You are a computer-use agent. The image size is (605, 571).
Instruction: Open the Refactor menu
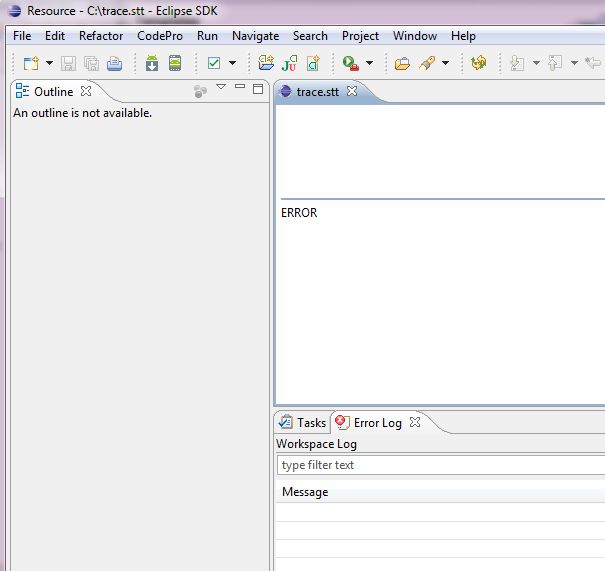[x=101, y=36]
